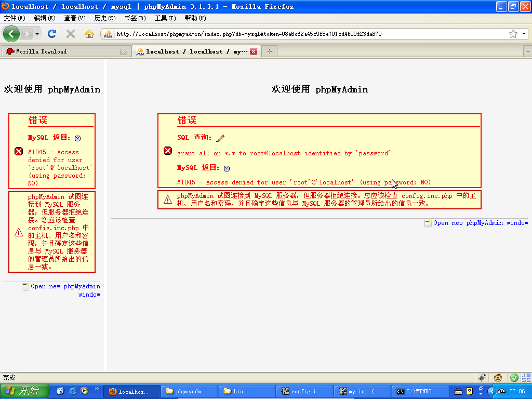
Task: Switch to localhos... Firefox taskbar button
Action: (x=131, y=392)
